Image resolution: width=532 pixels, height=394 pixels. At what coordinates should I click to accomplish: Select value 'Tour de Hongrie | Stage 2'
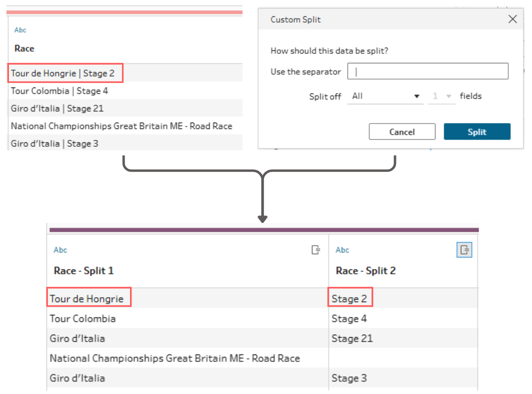pos(62,73)
